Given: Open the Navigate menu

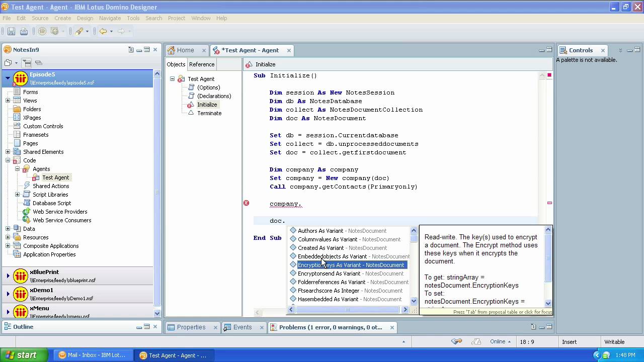Looking at the screenshot, I should click(110, 18).
